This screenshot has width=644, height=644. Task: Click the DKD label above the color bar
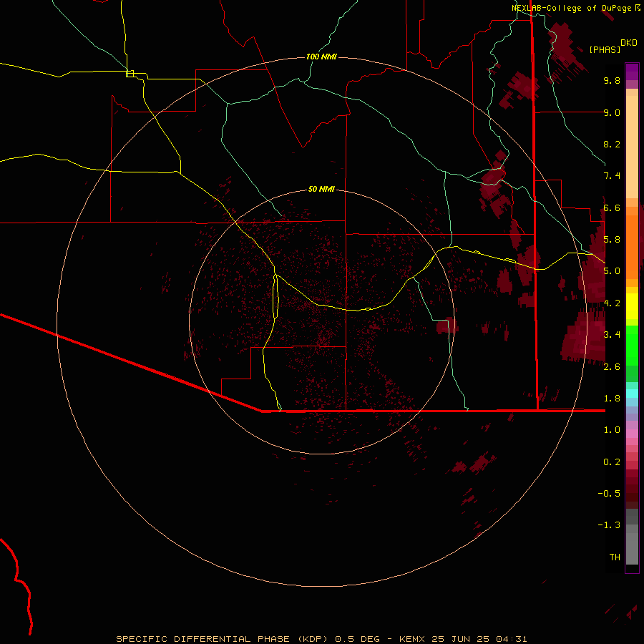[x=629, y=43]
